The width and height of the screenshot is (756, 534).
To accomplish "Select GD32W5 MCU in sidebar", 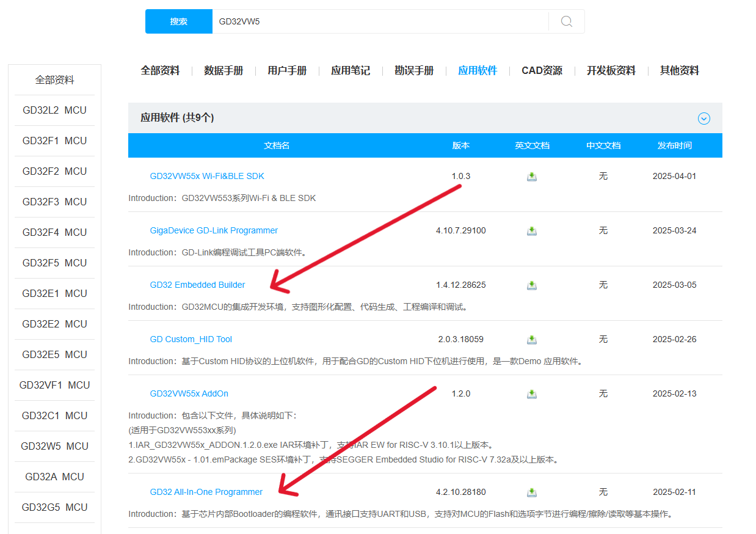I will pos(54,447).
